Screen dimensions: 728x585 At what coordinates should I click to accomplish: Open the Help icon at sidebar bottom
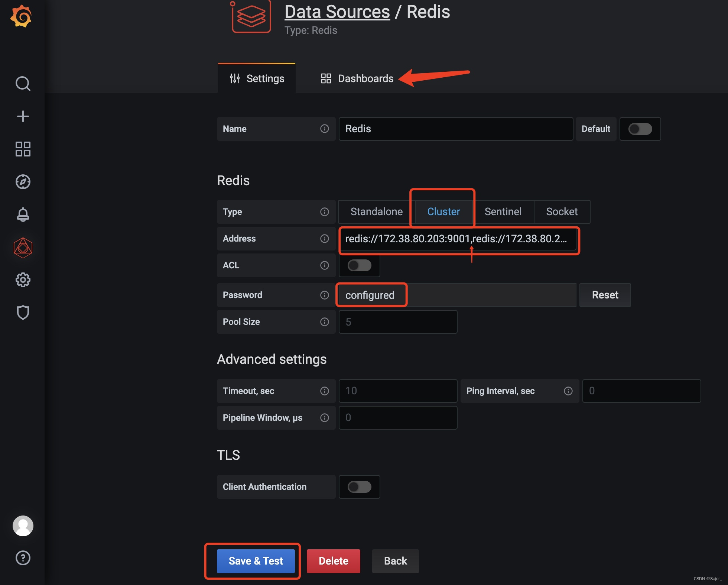23,558
